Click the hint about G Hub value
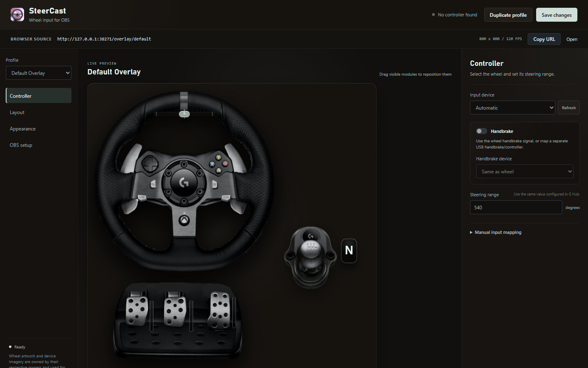 tap(547, 194)
